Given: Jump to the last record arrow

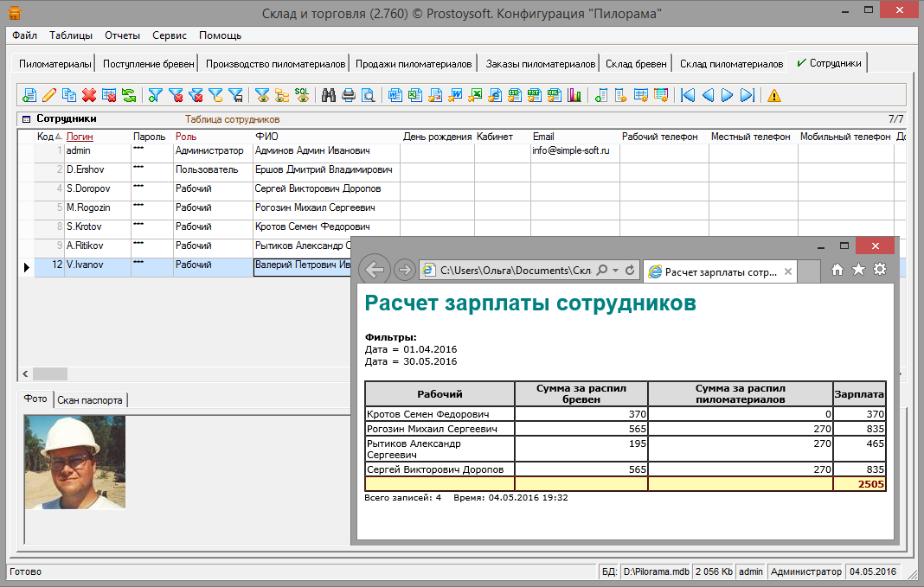Looking at the screenshot, I should coord(748,95).
